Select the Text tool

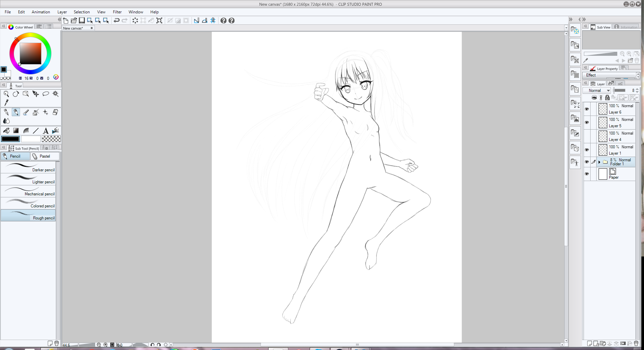click(x=46, y=131)
